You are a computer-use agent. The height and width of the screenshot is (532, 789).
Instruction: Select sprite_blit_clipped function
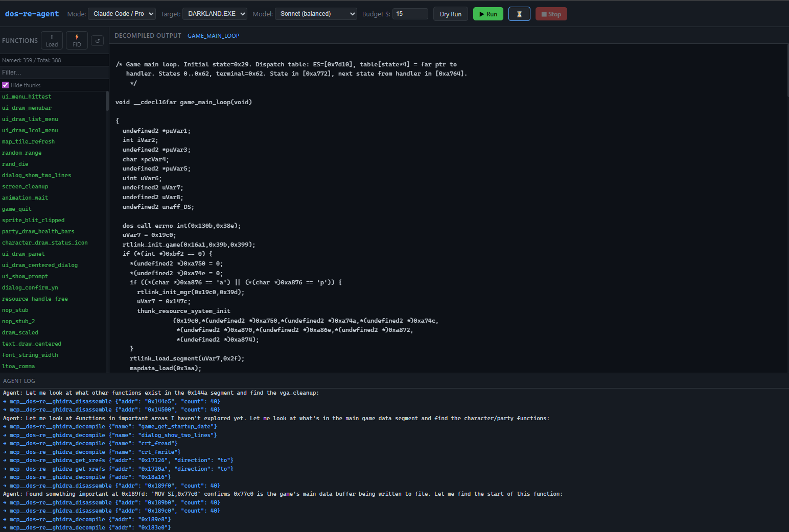[x=33, y=220]
